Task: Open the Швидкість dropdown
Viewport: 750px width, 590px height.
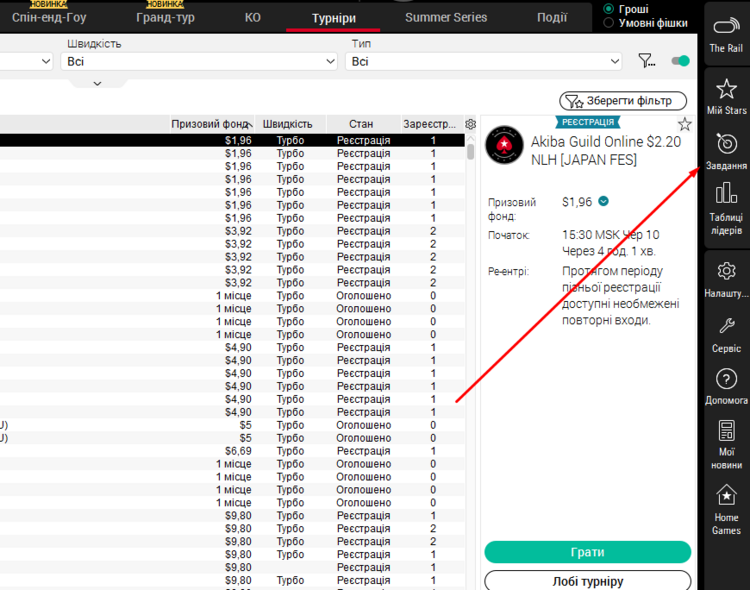Action: [200, 62]
